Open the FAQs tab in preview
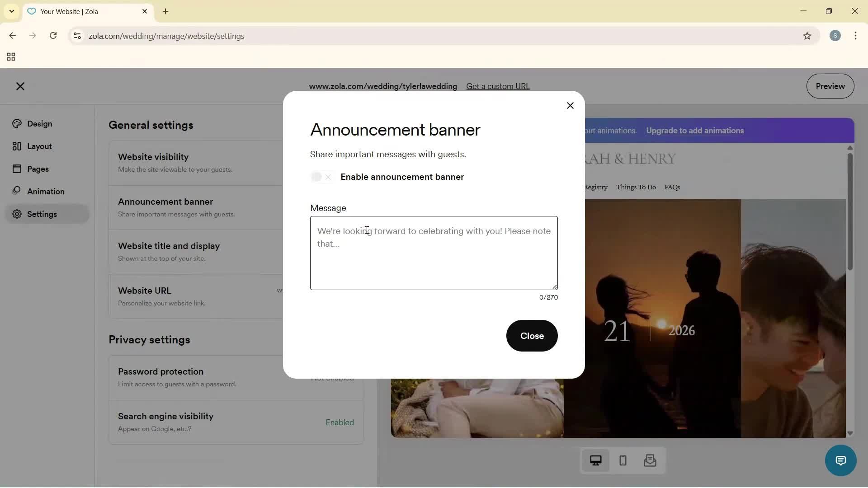Screen dimensions: 868x488 click(672, 187)
